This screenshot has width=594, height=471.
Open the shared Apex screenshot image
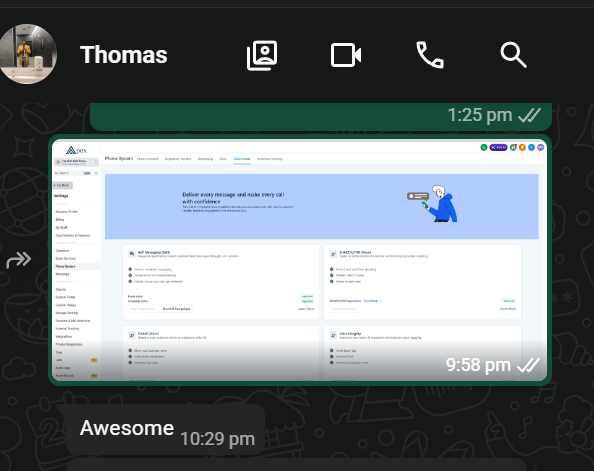(x=300, y=260)
